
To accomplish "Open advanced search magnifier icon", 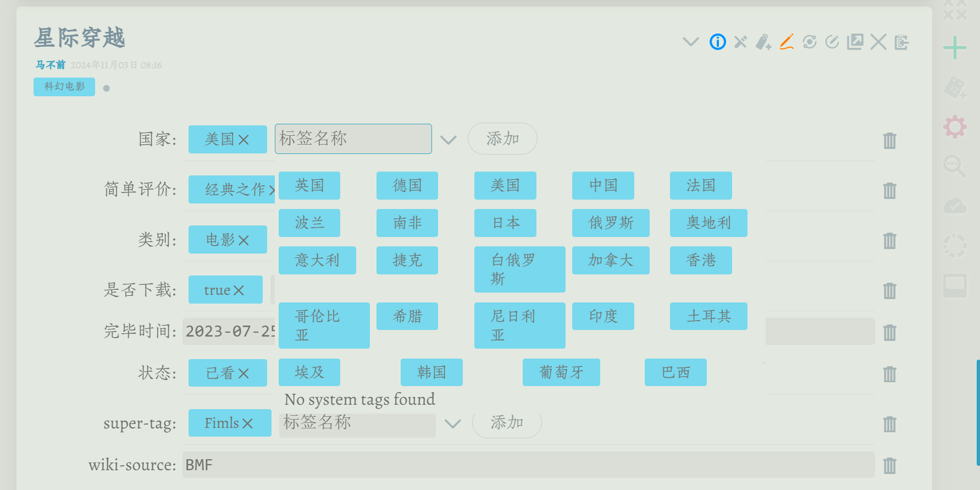I will [x=955, y=167].
